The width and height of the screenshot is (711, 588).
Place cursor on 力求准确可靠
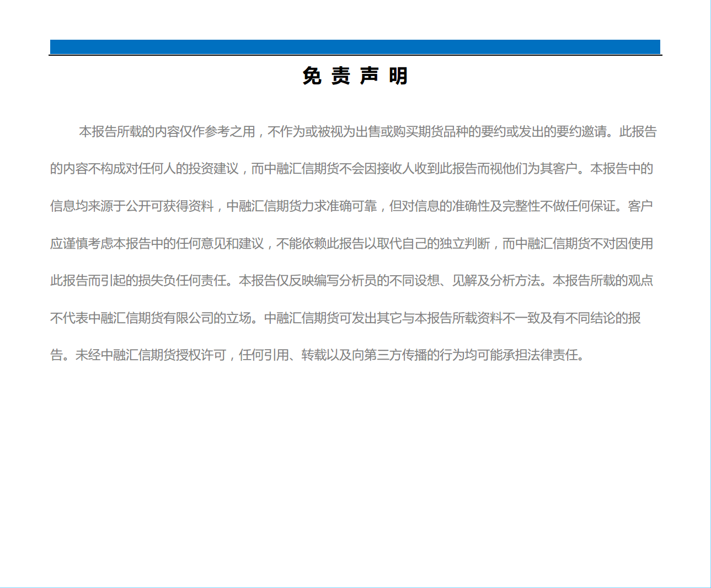coord(339,206)
